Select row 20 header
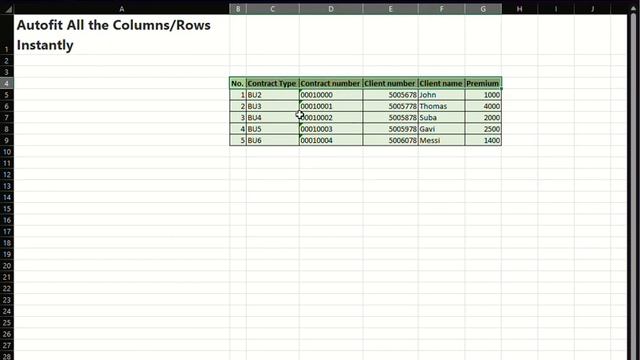 click(7, 266)
